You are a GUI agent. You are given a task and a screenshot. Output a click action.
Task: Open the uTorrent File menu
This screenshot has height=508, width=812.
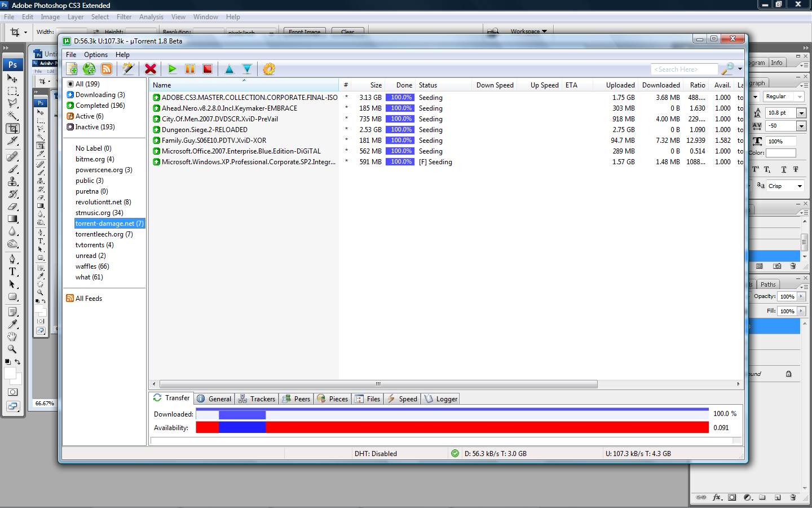(71, 55)
